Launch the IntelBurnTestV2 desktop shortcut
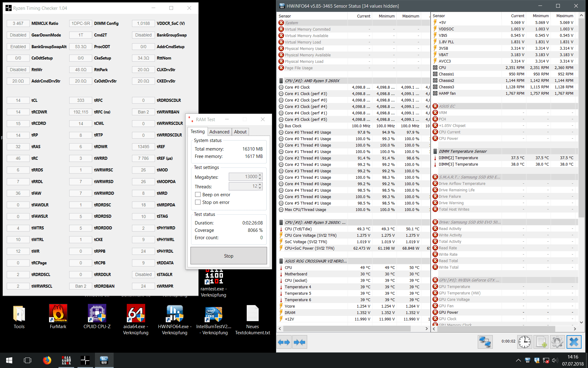The width and height of the screenshot is (588, 368). pos(214,320)
